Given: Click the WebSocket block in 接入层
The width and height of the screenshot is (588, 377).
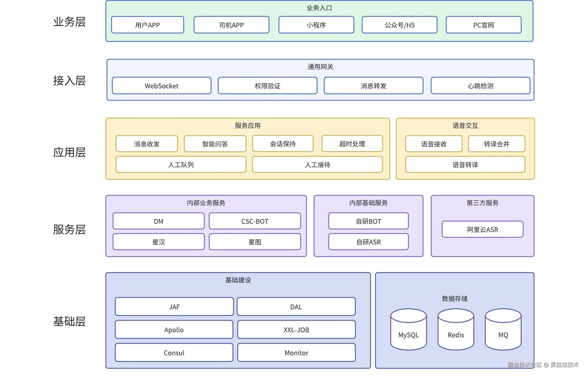Looking at the screenshot, I should pyautogui.click(x=161, y=86).
